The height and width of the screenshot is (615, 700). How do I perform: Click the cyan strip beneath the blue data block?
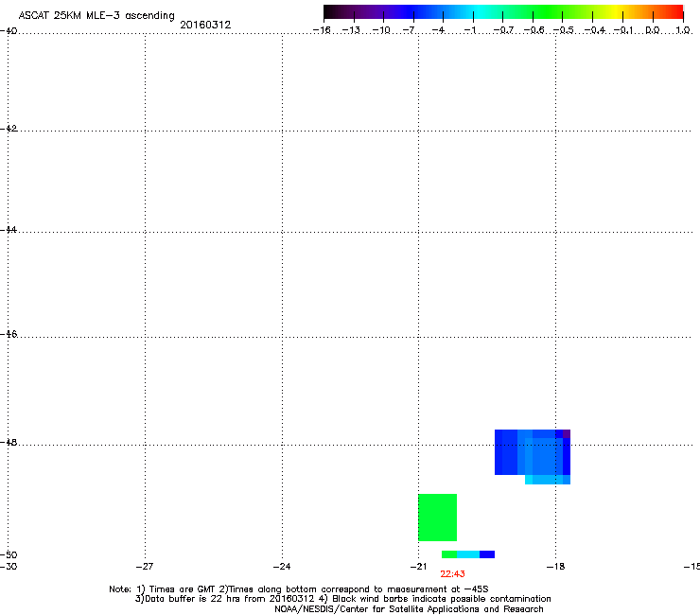tap(548, 480)
